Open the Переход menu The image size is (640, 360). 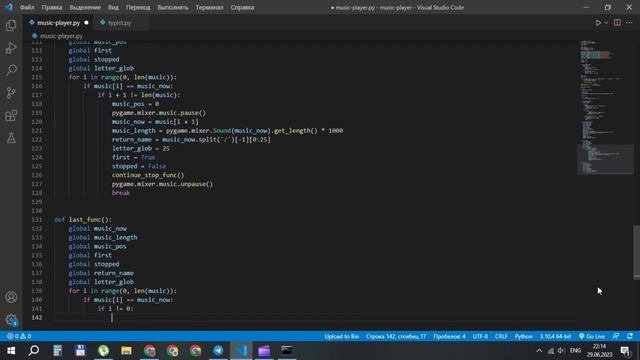[138, 7]
